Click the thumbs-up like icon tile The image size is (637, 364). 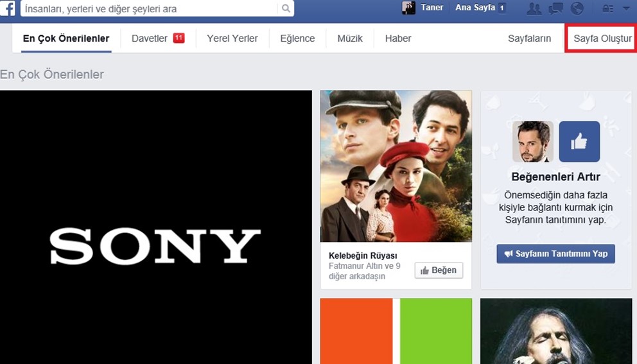[x=579, y=142]
